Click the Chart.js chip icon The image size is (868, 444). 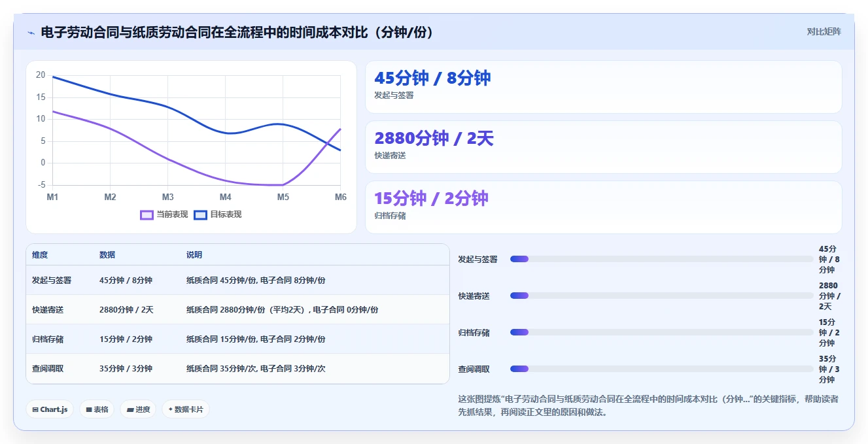(35, 409)
